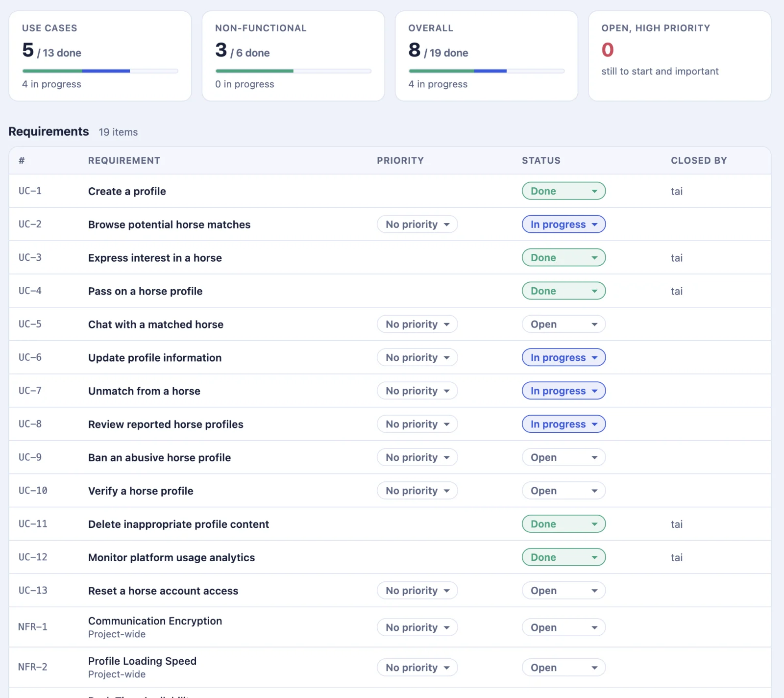The image size is (784, 698).
Task: Change status of Update profile information
Action: tap(563, 358)
